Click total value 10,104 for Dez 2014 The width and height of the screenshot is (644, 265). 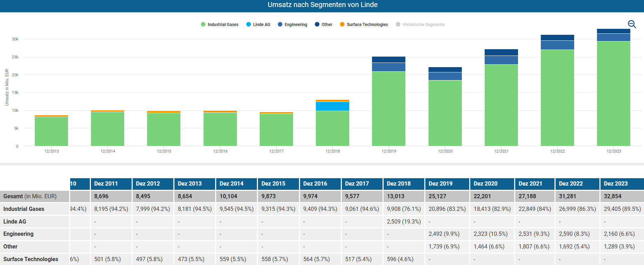pyautogui.click(x=228, y=196)
